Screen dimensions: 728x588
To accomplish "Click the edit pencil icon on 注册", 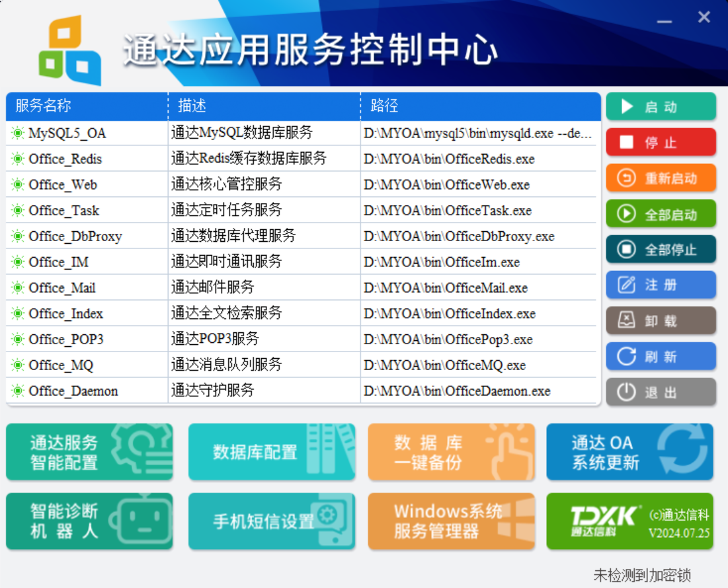I will click(626, 285).
